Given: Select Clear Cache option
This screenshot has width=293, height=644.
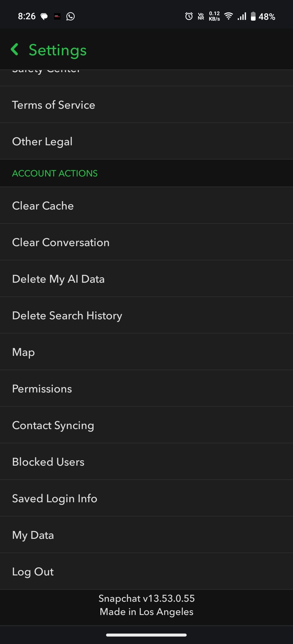Looking at the screenshot, I should (x=43, y=206).
